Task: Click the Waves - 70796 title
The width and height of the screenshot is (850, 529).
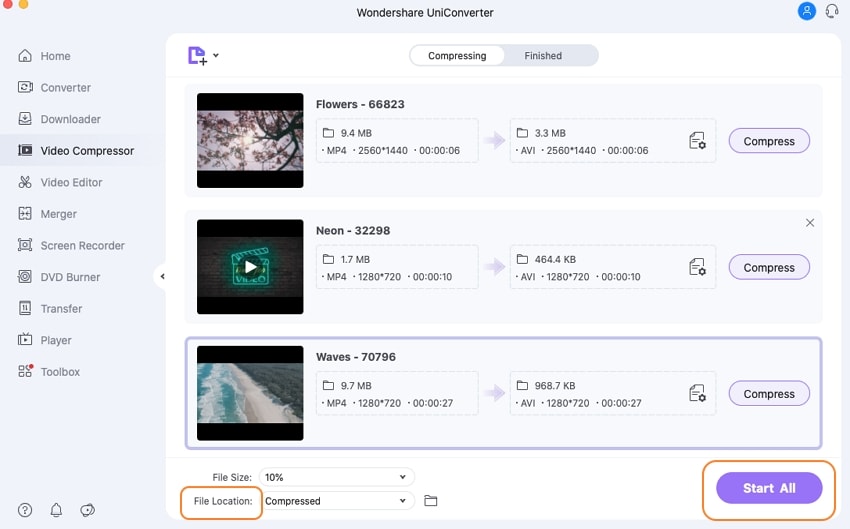Action: tap(356, 357)
